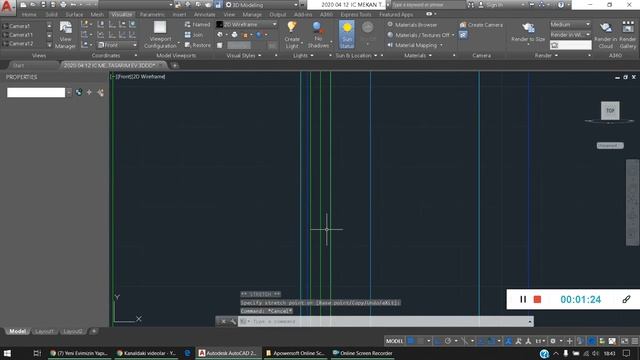The image size is (640, 360).
Task: Open Viewport Configuration
Action: coord(160,35)
